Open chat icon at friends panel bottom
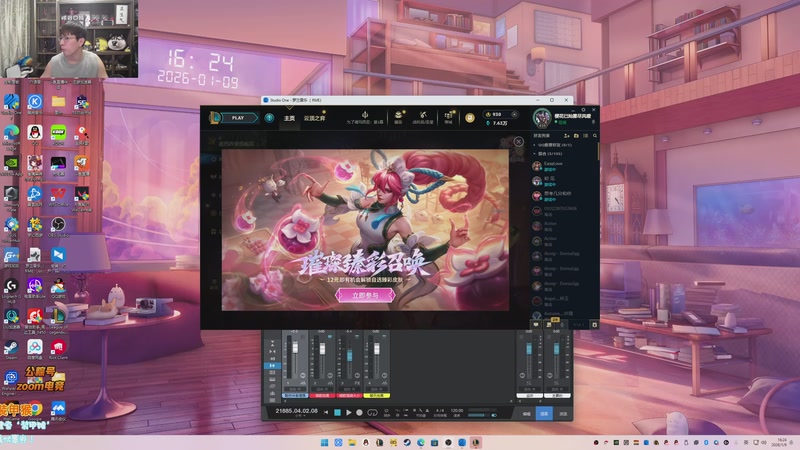The image size is (800, 450). (536, 324)
